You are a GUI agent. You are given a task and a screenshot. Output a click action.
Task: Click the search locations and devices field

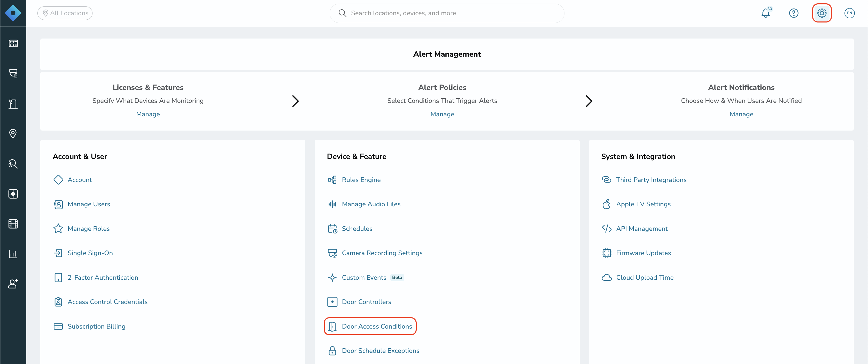coord(447,13)
